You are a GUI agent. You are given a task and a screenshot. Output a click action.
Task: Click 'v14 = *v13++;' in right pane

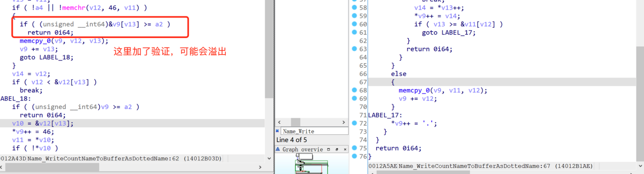coord(439,8)
